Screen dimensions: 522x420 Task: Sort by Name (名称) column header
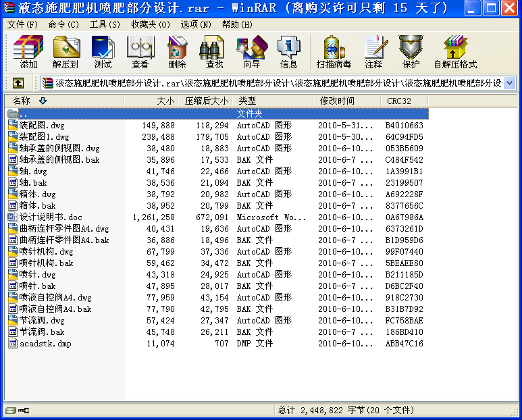point(64,101)
